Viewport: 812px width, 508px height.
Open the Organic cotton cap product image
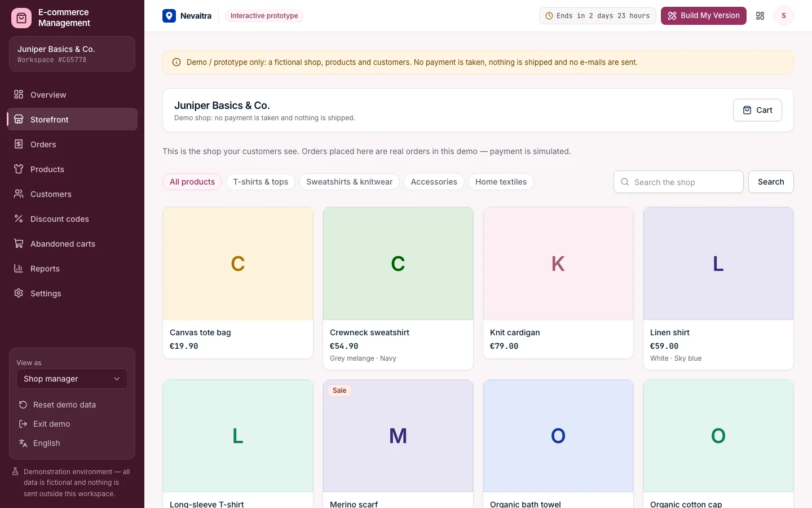pos(718,436)
